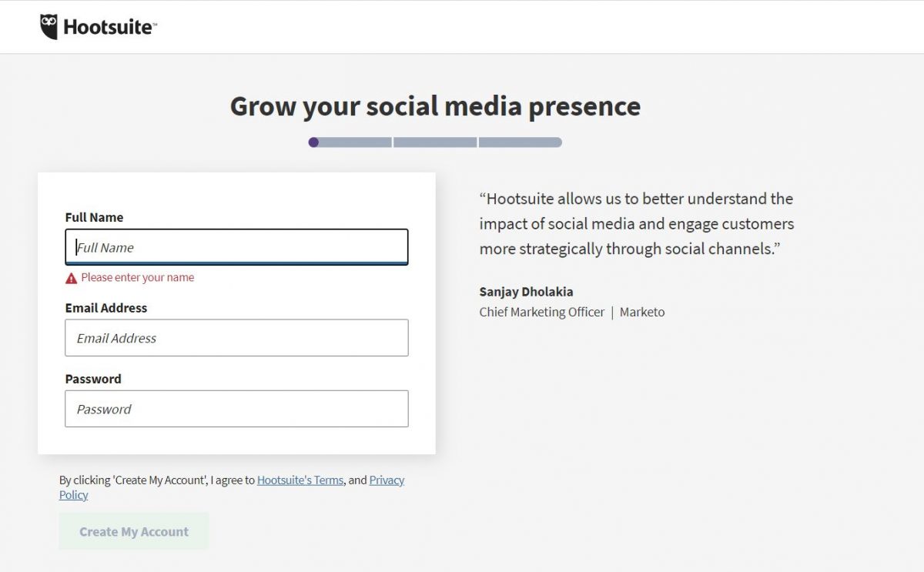The image size is (924, 572).
Task: Select the final step in the progress bar
Action: coord(520,142)
